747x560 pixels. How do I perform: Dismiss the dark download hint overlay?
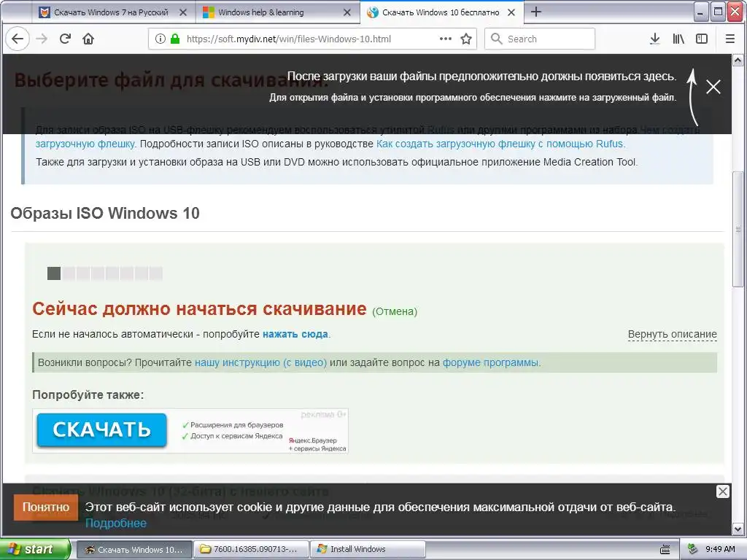[713, 87]
